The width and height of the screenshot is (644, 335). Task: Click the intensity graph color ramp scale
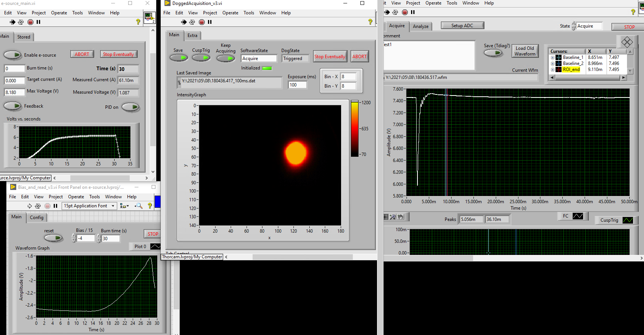(355, 128)
